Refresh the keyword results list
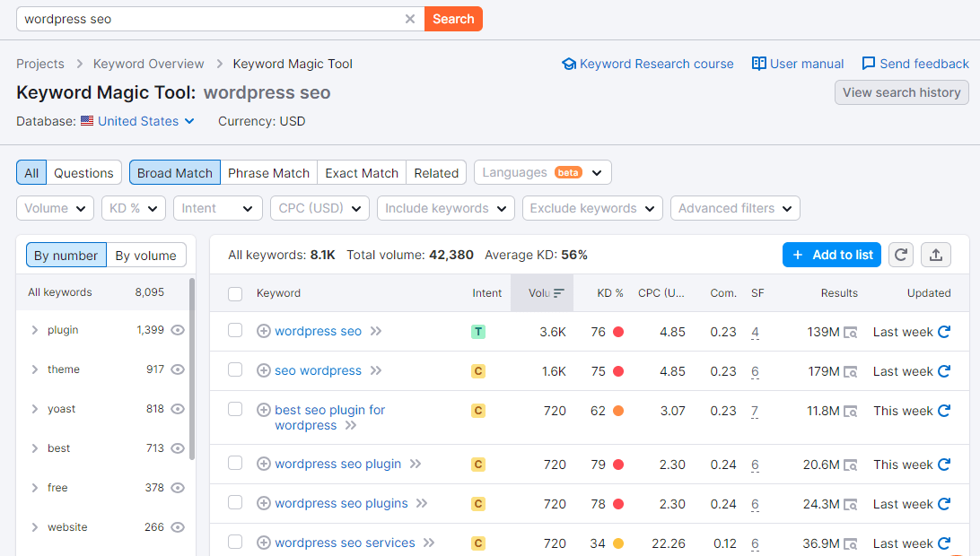Image resolution: width=980 pixels, height=556 pixels. coord(901,255)
